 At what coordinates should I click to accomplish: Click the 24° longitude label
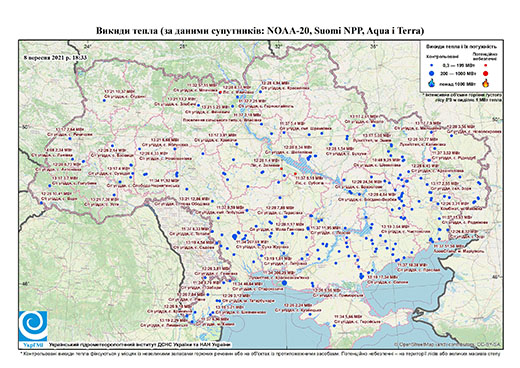click(87, 46)
